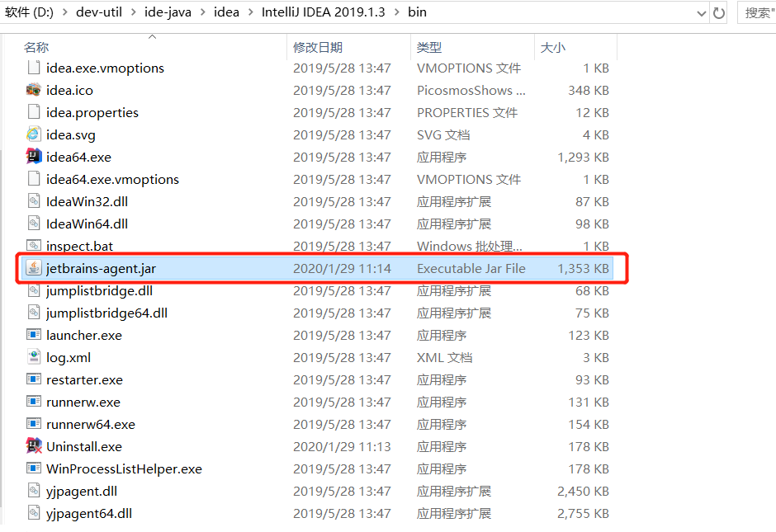
Task: Click the jetbrains-agent.jar Java icon
Action: click(34, 268)
